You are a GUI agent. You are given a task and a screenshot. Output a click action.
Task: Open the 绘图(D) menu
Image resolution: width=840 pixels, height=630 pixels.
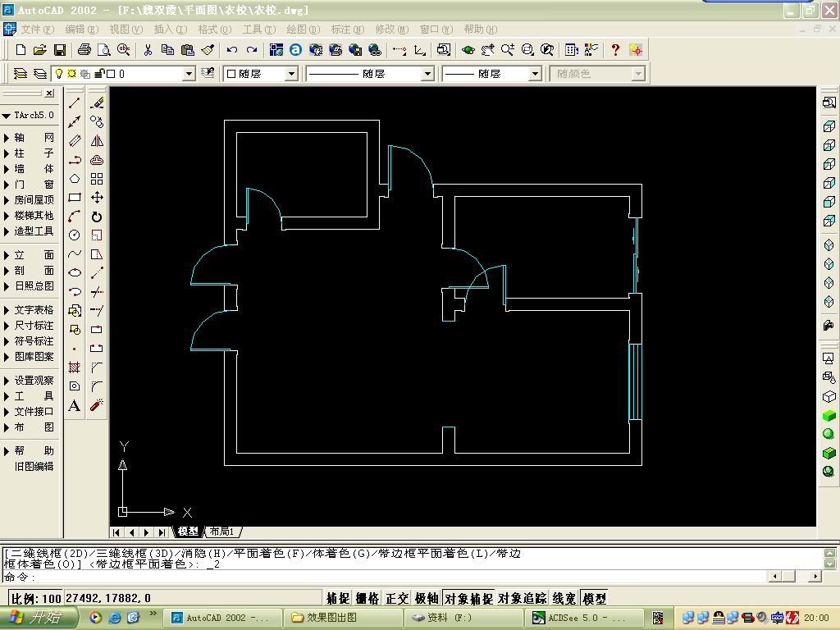[x=303, y=30]
